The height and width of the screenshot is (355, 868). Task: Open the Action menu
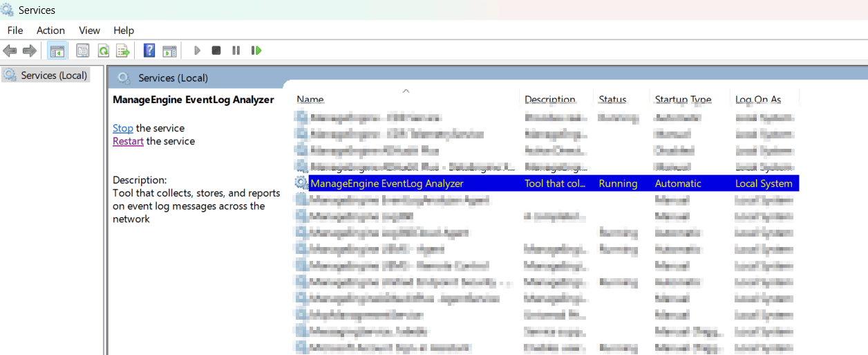(x=50, y=30)
